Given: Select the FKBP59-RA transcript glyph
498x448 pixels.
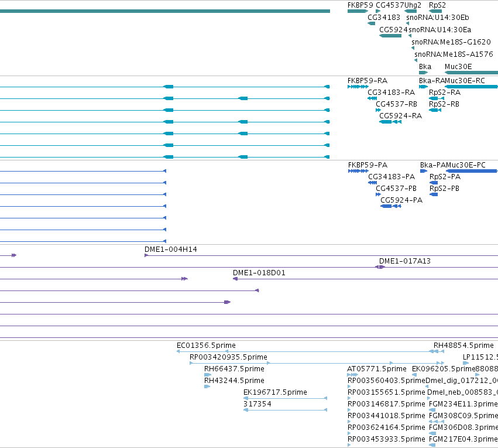Looking at the screenshot, I should 358,87.
